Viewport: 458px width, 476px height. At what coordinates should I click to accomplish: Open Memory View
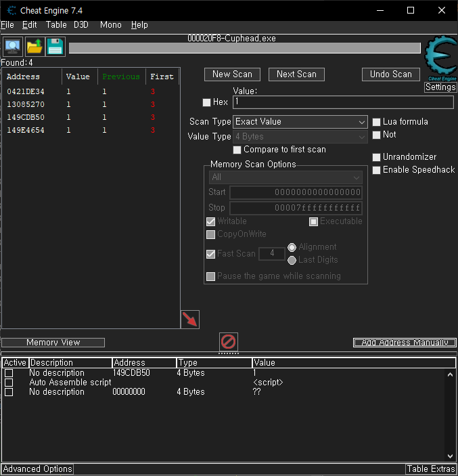[53, 343]
